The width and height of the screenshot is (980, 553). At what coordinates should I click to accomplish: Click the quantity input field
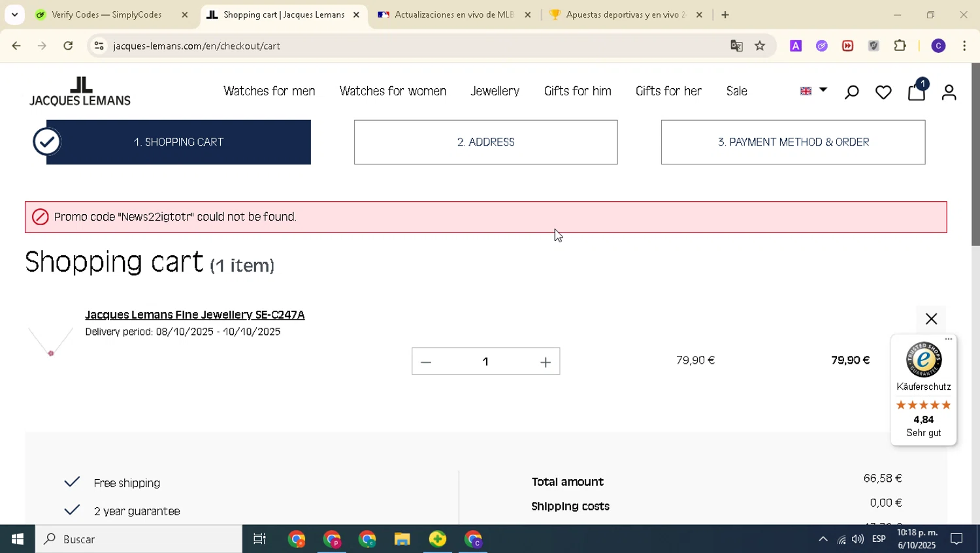(x=485, y=362)
